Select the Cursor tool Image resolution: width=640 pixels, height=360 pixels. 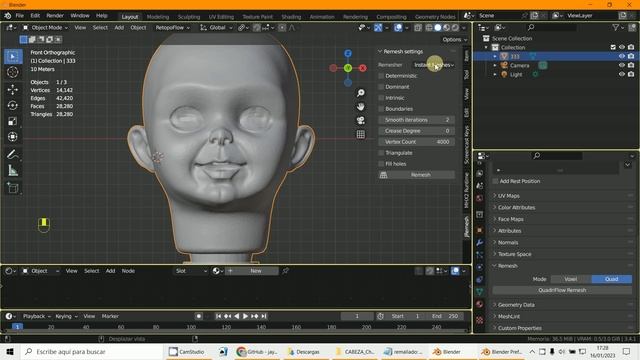[x=13, y=72]
